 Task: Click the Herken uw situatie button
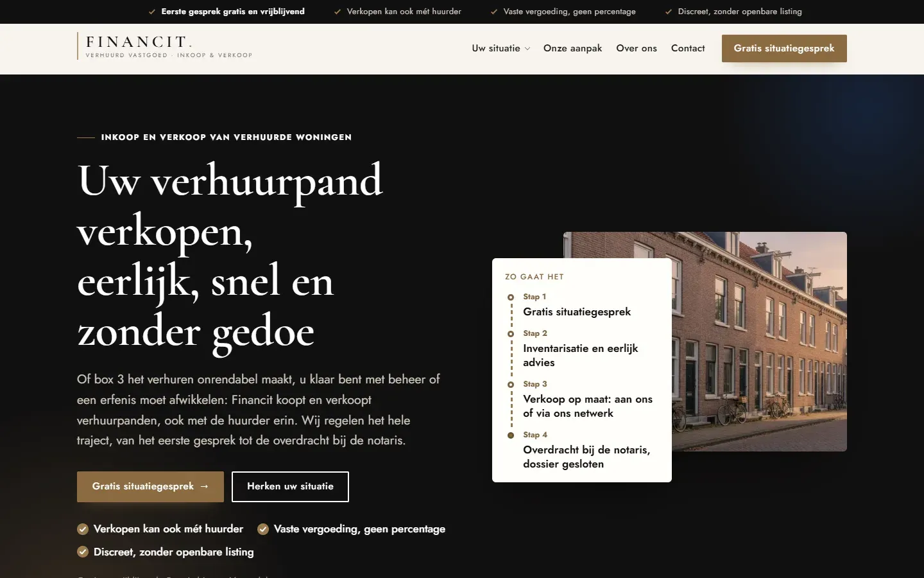290,487
